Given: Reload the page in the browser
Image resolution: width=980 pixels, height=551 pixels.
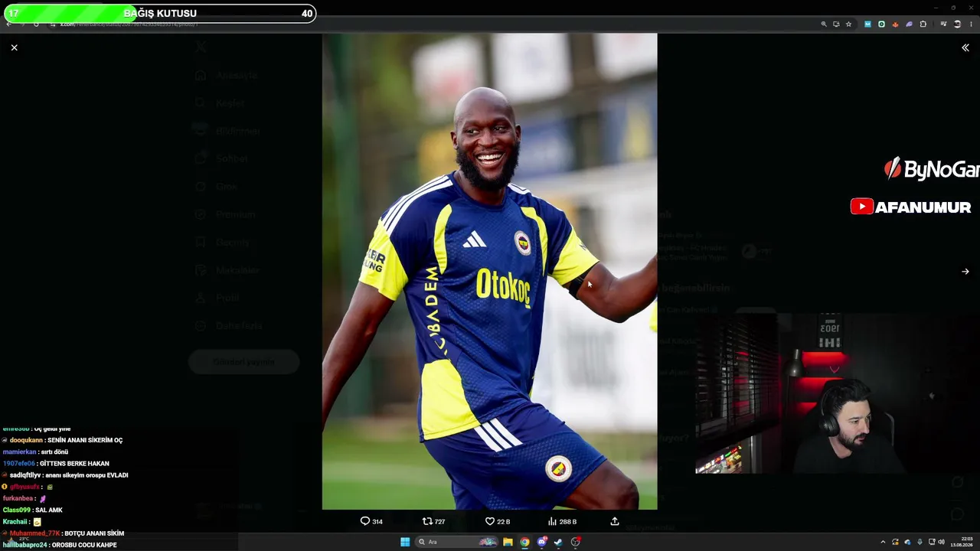Looking at the screenshot, I should [36, 24].
